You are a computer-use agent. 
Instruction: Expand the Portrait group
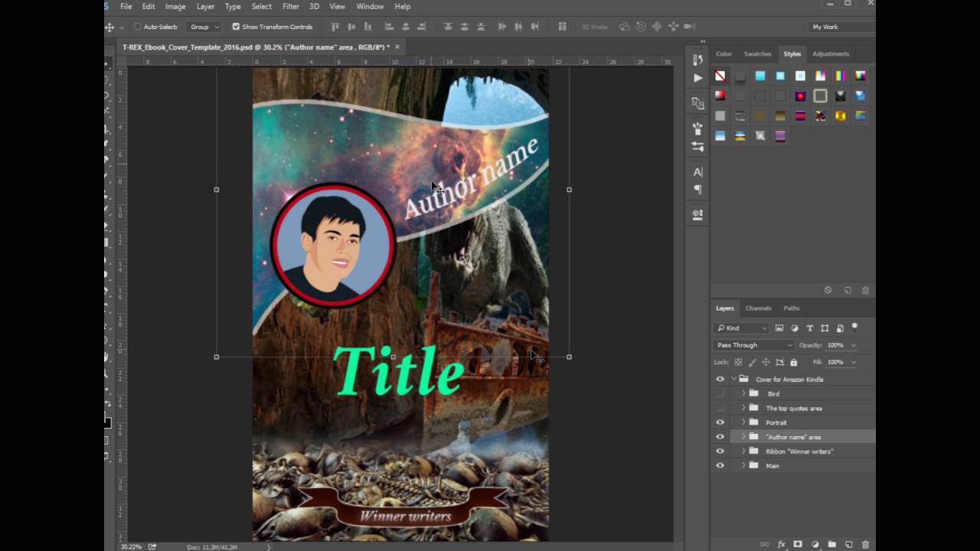743,422
